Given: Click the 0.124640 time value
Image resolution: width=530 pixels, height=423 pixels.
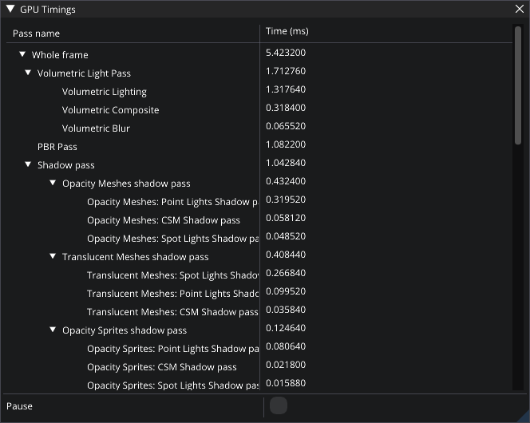Looking at the screenshot, I should [286, 328].
